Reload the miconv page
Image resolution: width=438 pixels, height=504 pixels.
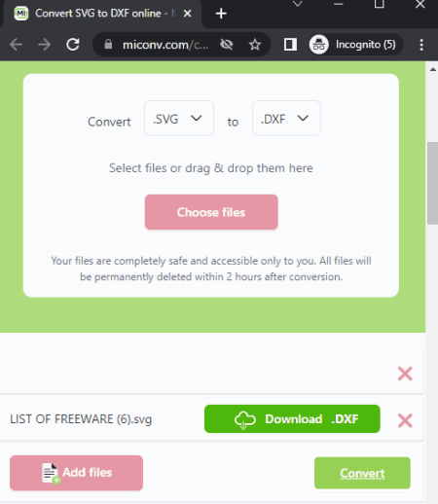pos(73,45)
